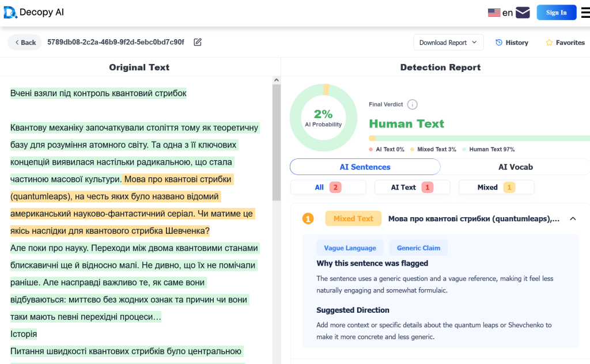Click the 'Original Text' panel heading
590x364 pixels.
pyautogui.click(x=139, y=67)
